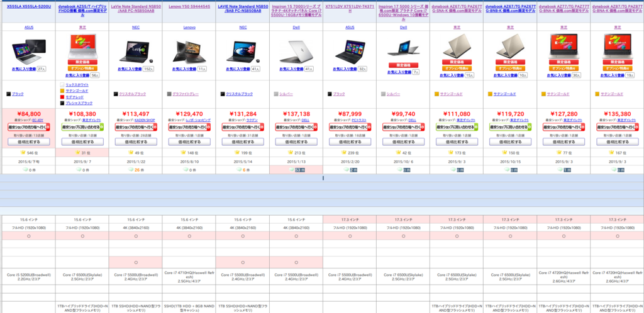The width and height of the screenshot is (644, 313).
Task: Click 価格比較する button under ¥84,800
Action: pyautogui.click(x=29, y=141)
